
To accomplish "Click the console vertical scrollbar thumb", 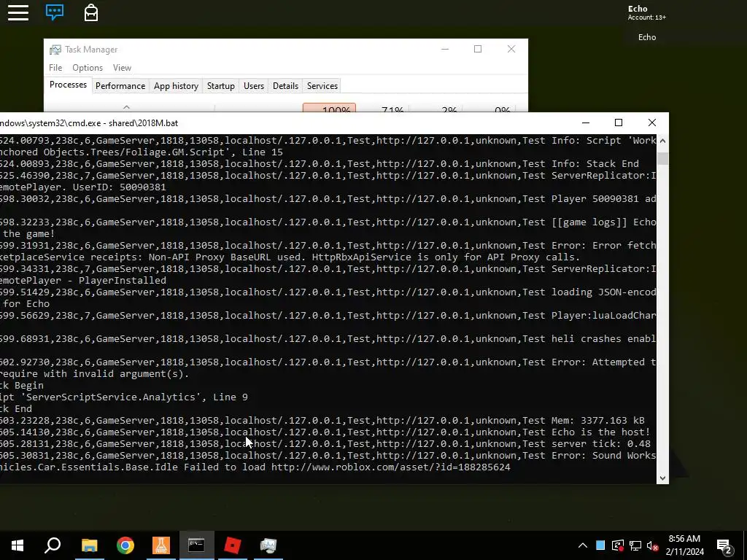I will pyautogui.click(x=662, y=159).
